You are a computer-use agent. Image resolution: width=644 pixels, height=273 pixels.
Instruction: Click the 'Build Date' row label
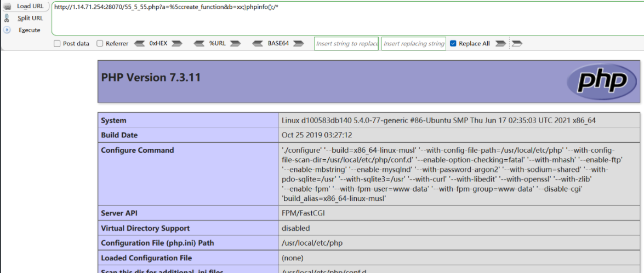click(x=119, y=135)
